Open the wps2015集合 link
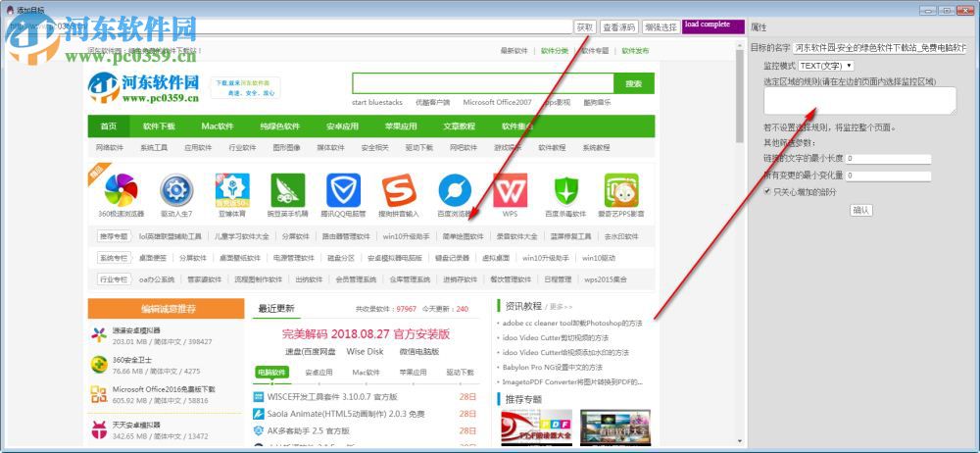980x453 pixels. (x=606, y=279)
